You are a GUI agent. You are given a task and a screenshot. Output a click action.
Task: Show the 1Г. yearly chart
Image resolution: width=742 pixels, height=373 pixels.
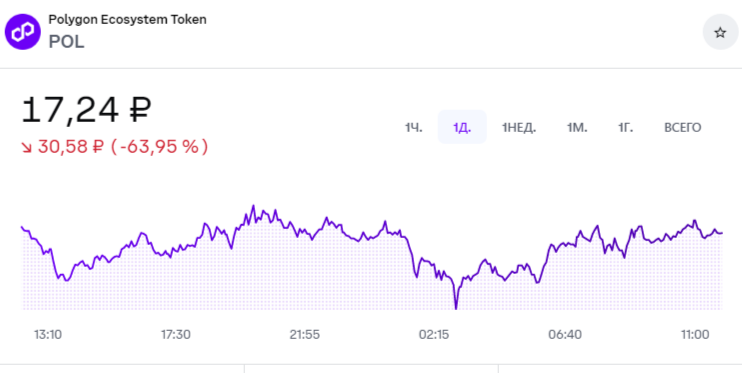coord(625,127)
